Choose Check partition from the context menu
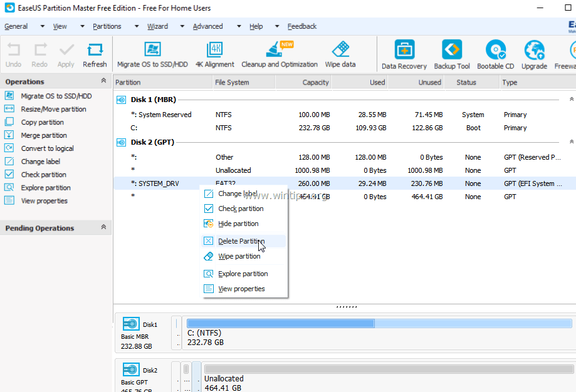The image size is (576, 392). click(x=244, y=209)
